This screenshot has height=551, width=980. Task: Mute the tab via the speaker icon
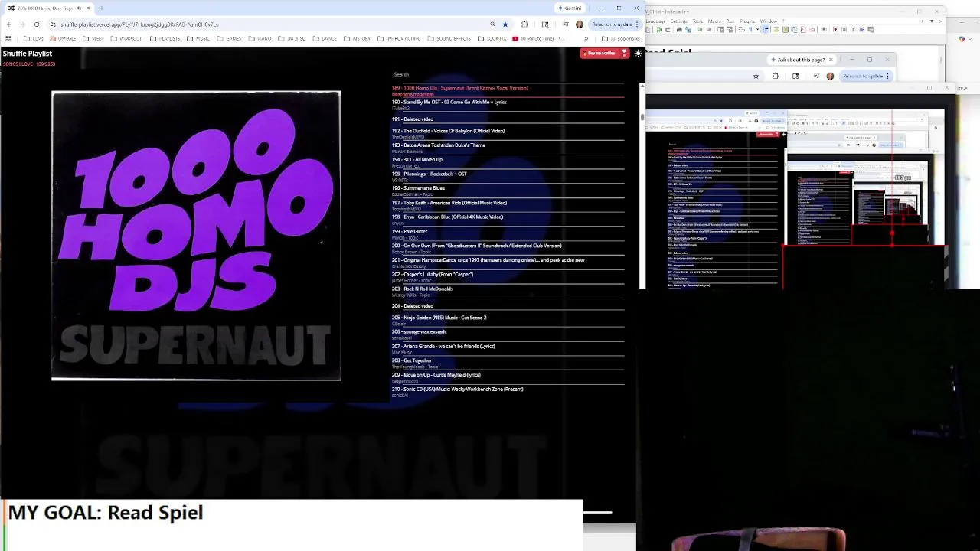coord(78,8)
